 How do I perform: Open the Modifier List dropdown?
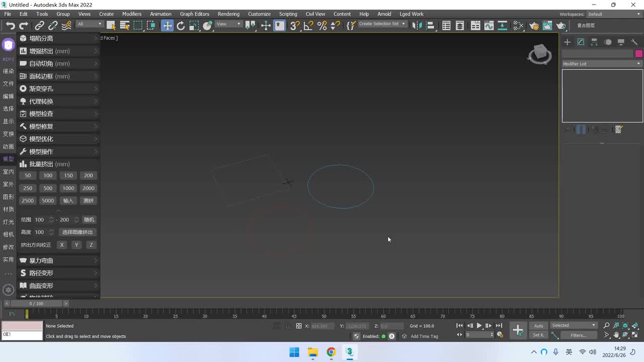click(602, 64)
